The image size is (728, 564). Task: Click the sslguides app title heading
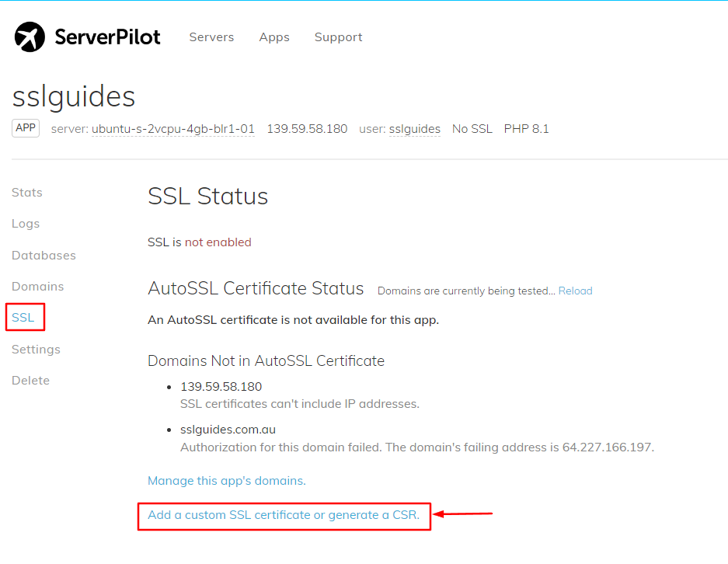pyautogui.click(x=73, y=97)
